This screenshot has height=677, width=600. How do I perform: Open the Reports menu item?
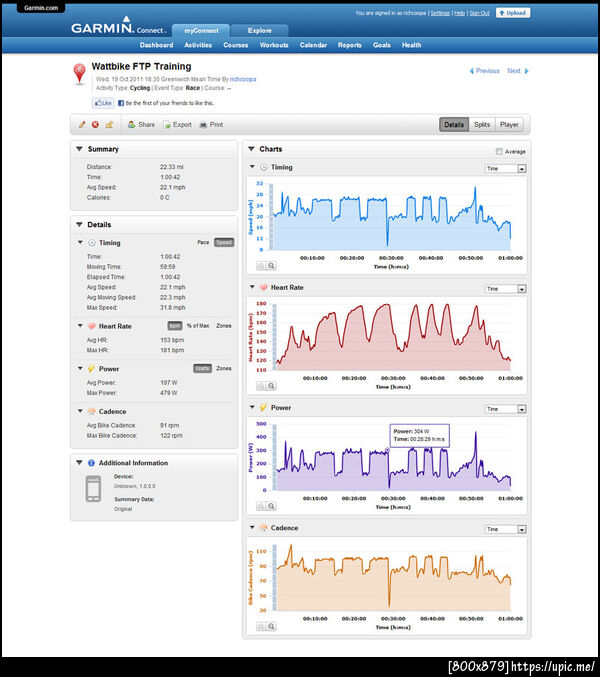pos(350,45)
